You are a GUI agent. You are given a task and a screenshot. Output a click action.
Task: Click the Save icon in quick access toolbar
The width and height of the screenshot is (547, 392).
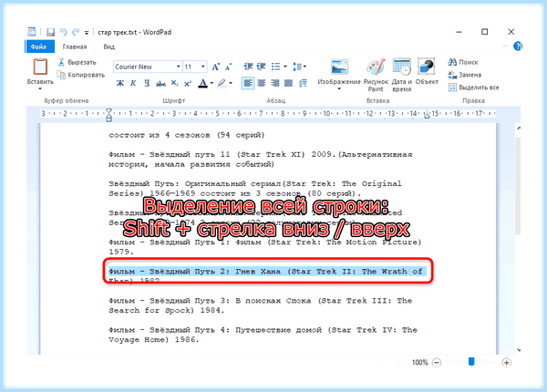click(50, 33)
